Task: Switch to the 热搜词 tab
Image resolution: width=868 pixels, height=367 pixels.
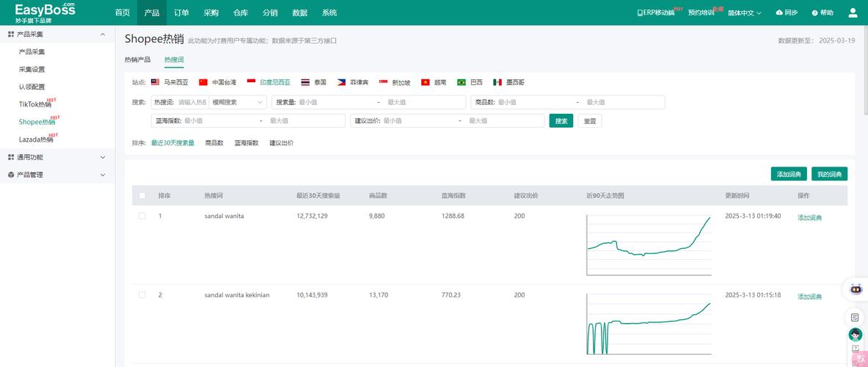Action: (x=174, y=59)
